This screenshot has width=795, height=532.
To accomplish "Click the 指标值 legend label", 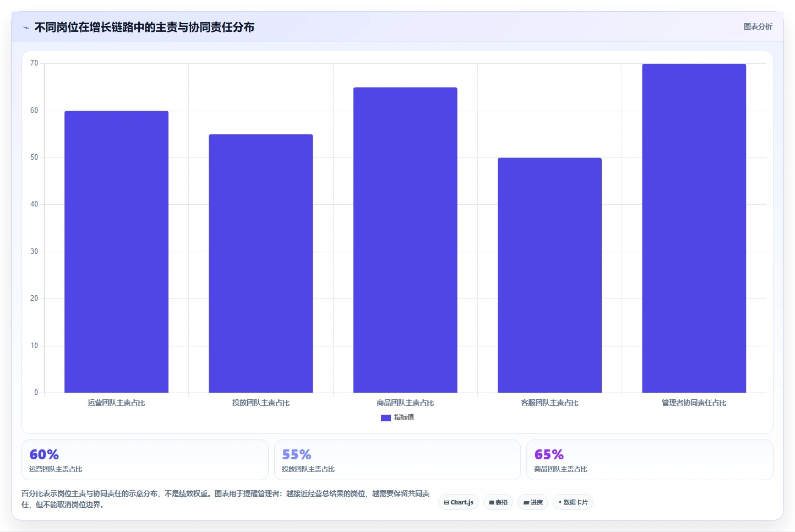I will (404, 417).
